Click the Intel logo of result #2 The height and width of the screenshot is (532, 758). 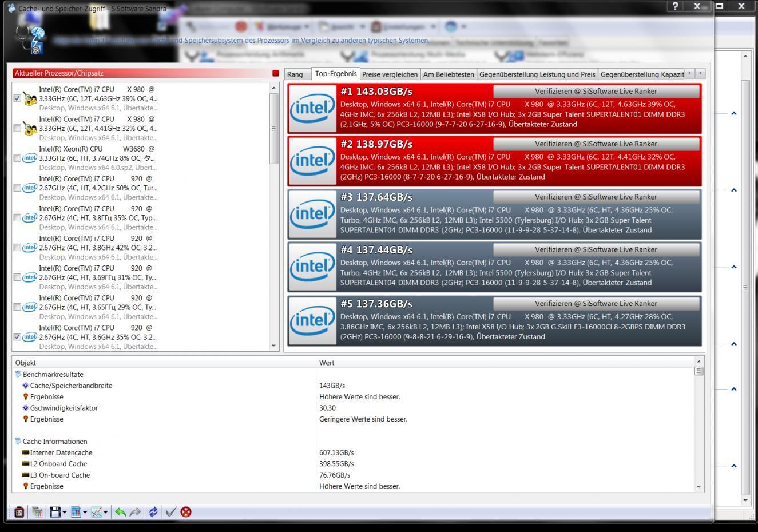pos(312,161)
